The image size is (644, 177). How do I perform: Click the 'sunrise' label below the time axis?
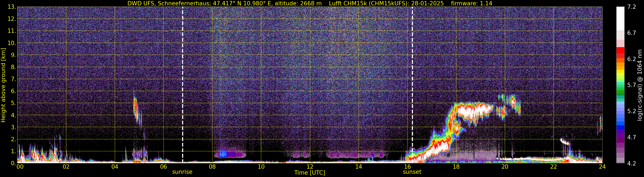pyautogui.click(x=182, y=172)
